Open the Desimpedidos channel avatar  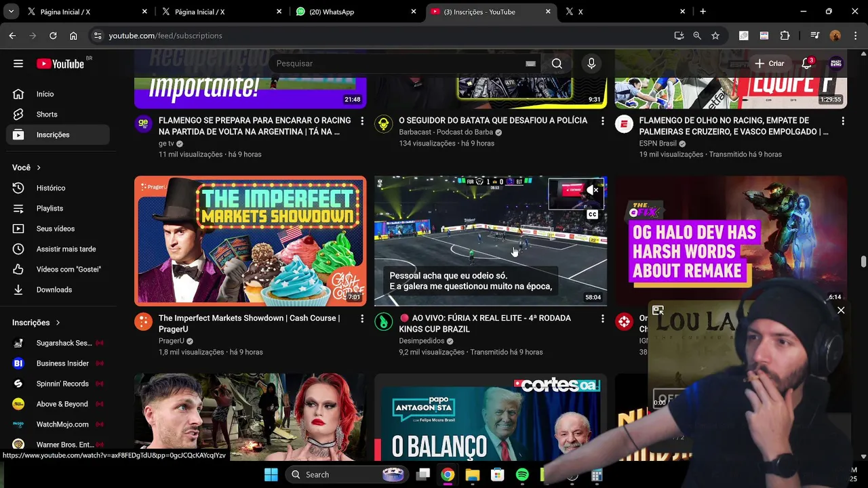(384, 321)
